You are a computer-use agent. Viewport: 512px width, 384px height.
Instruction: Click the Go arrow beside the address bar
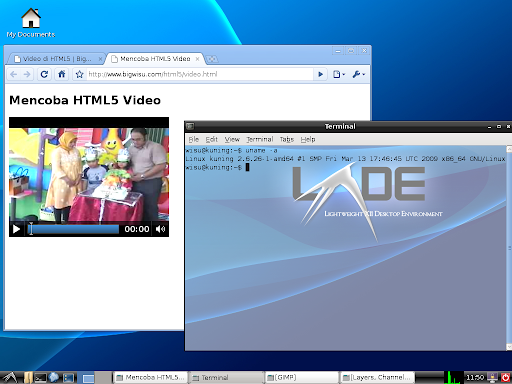(320, 74)
